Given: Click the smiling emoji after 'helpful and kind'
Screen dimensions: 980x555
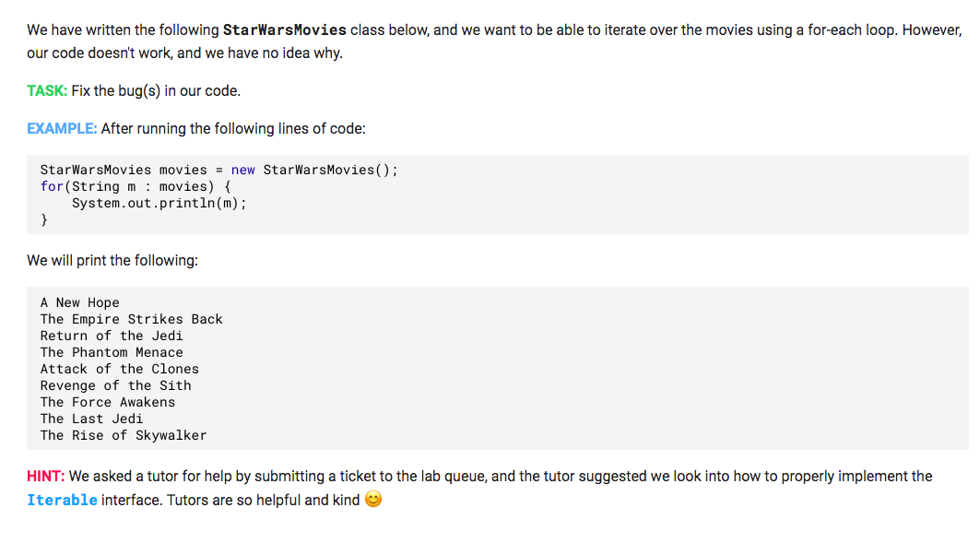Looking at the screenshot, I should click(373, 500).
